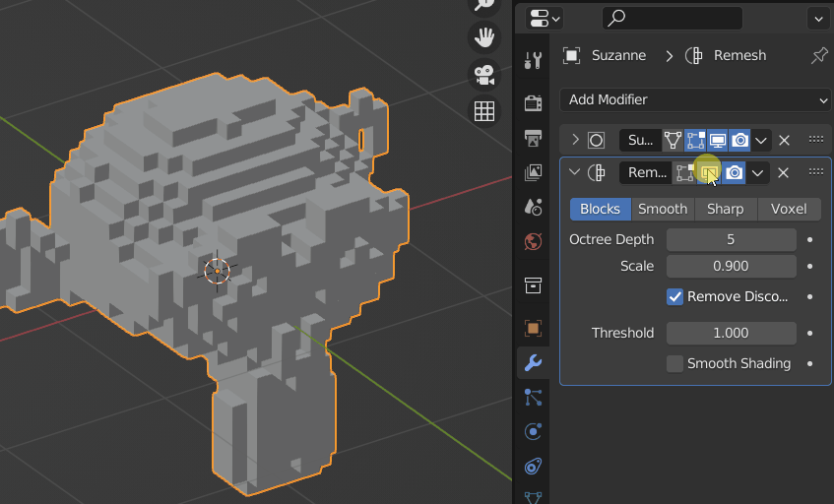Toggle edit mode display for Remesh modifier
Viewport: 834px width, 504px height.
[x=685, y=173]
